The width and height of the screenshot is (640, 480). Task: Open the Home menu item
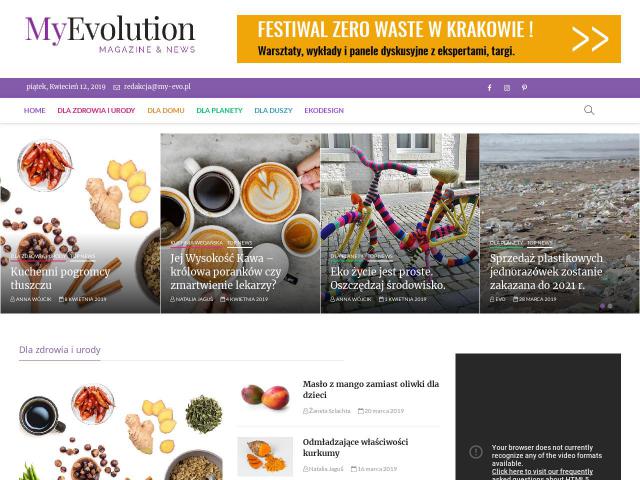pos(34,110)
